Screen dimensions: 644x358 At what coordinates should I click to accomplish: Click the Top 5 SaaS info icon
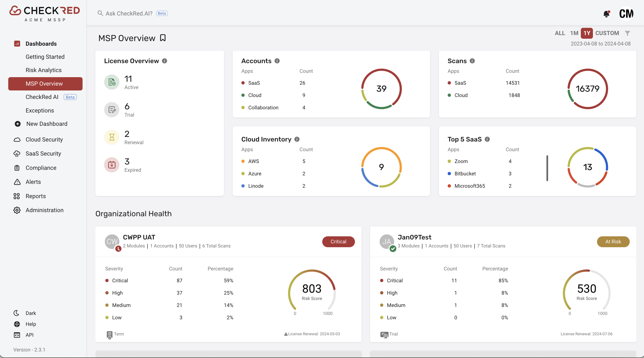[487, 139]
